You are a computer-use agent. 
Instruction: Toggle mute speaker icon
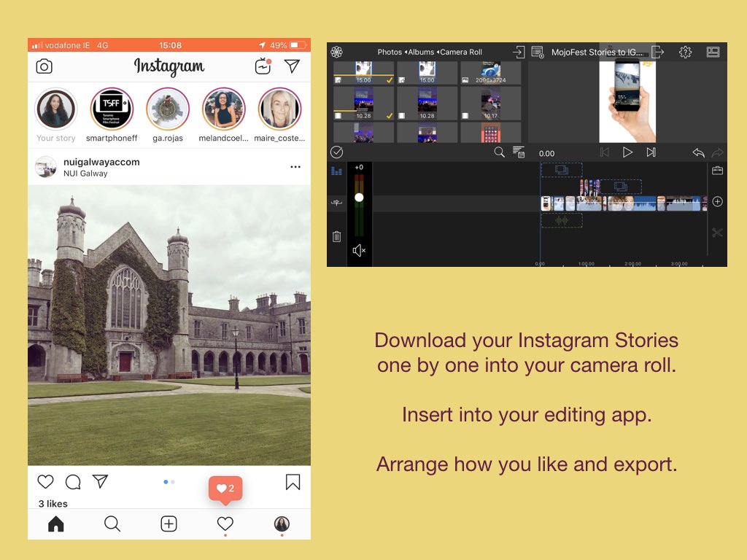pos(359,251)
